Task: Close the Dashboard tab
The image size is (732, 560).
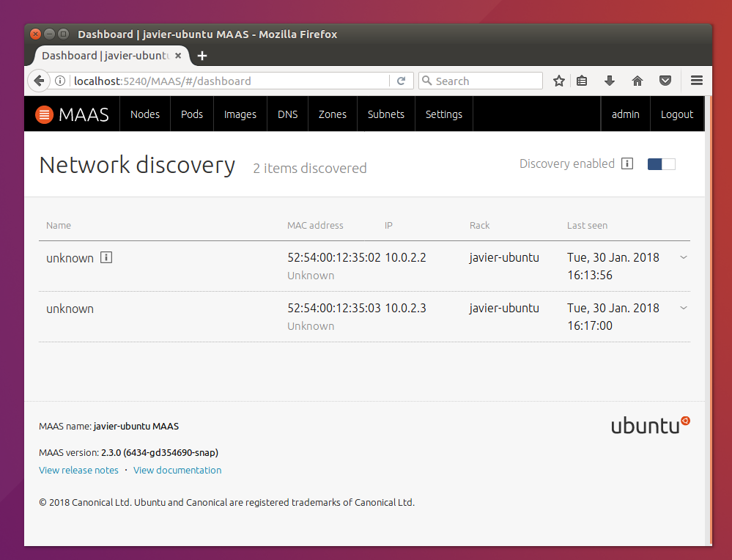Action: [178, 56]
